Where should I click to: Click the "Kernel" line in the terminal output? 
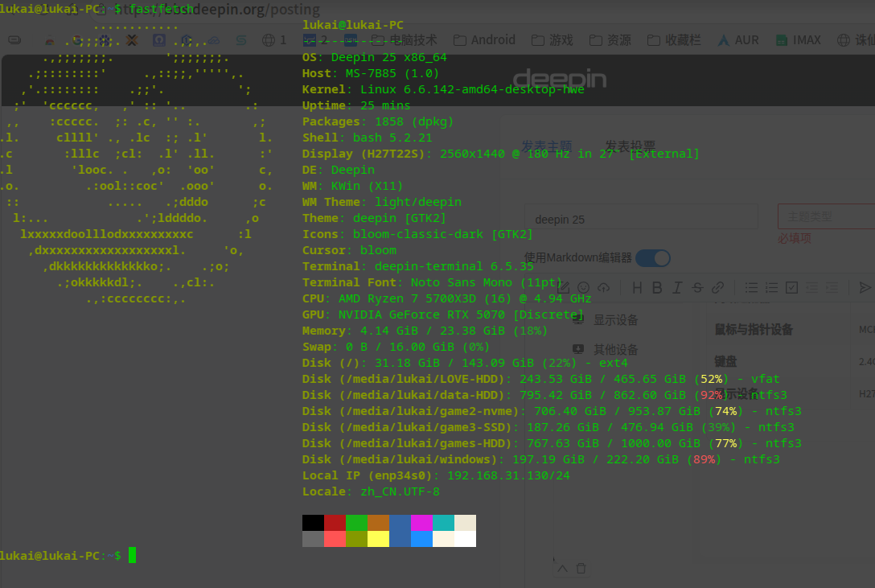pyautogui.click(x=443, y=89)
